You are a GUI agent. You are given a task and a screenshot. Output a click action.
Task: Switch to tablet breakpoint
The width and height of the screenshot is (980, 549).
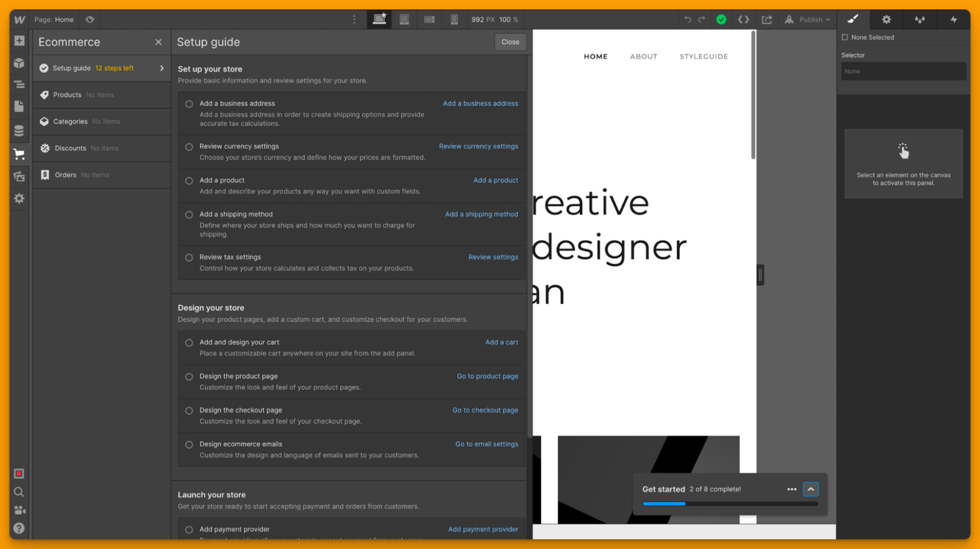[404, 19]
